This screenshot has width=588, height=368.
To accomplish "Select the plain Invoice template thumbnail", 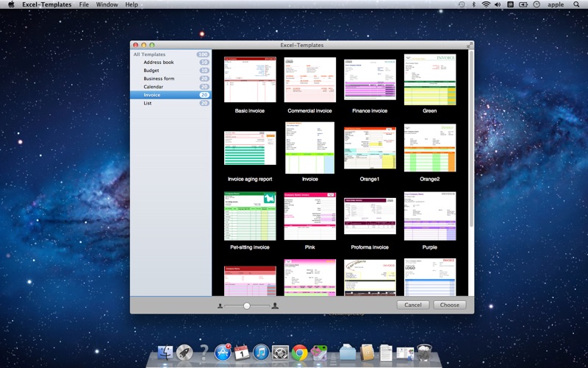I will click(309, 148).
